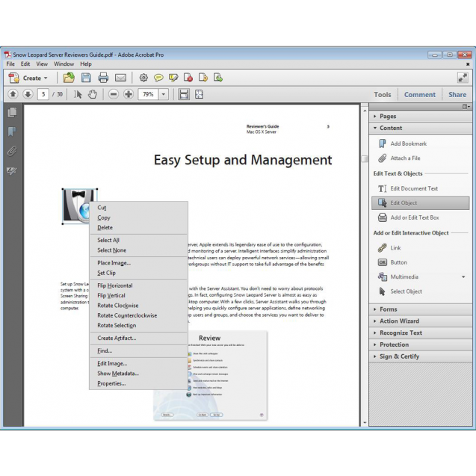
Task: Click the page number input field
Action: [43, 94]
